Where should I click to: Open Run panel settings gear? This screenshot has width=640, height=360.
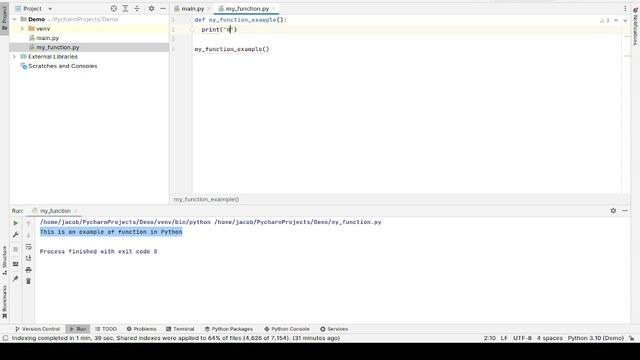[613, 211]
